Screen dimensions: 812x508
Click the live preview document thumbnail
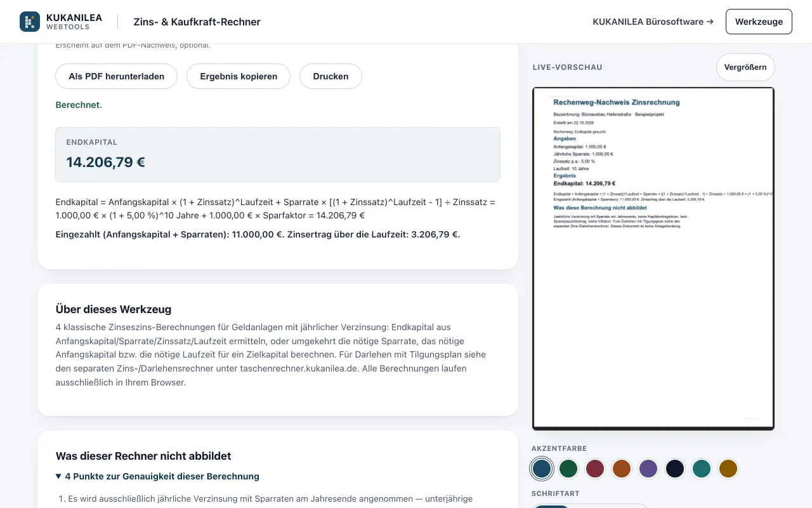[x=653, y=258]
